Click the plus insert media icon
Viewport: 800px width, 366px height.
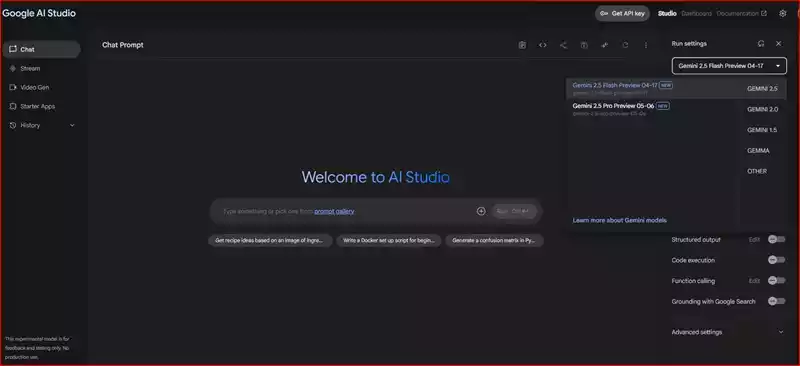coord(481,211)
